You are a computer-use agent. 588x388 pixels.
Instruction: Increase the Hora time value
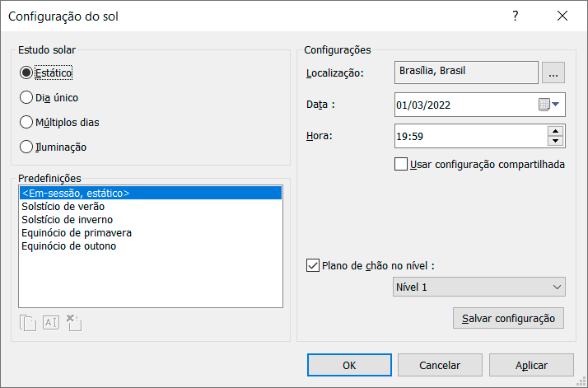coord(555,130)
